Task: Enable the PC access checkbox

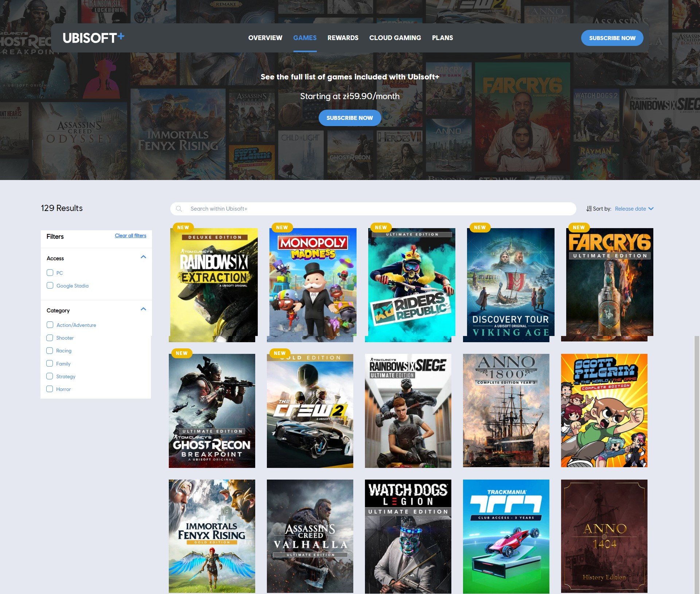Action: (x=50, y=273)
